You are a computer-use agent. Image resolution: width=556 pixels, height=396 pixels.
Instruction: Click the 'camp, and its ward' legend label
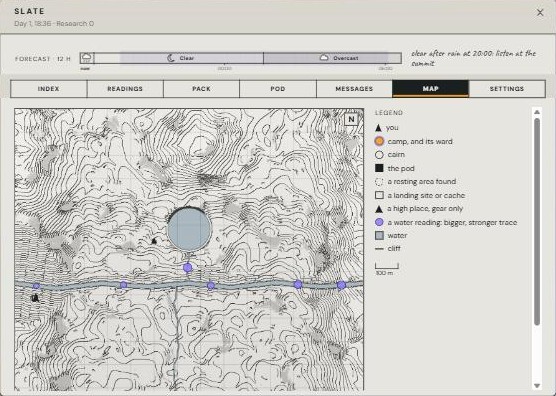tap(420, 141)
